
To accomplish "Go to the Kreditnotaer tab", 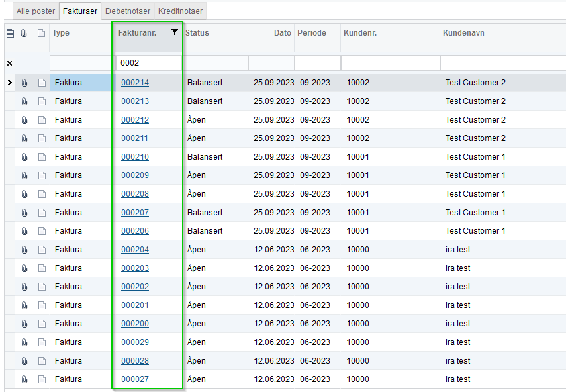I will [180, 11].
